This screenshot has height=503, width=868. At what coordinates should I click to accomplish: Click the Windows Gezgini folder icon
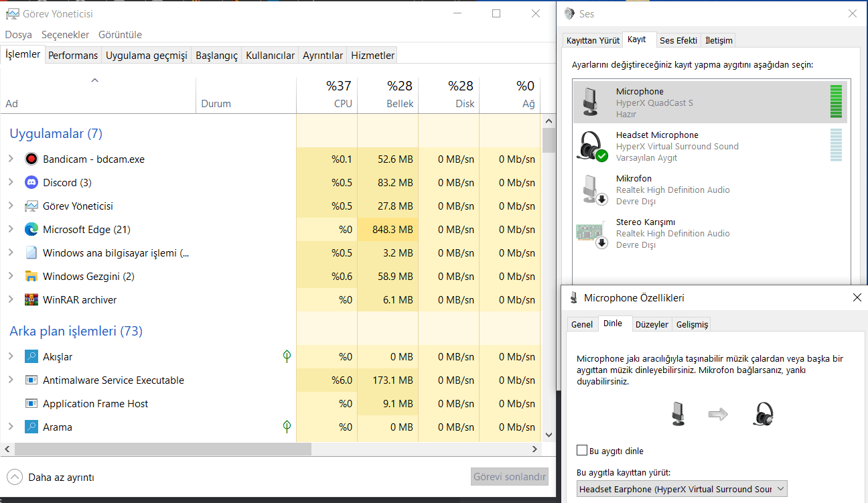point(31,277)
